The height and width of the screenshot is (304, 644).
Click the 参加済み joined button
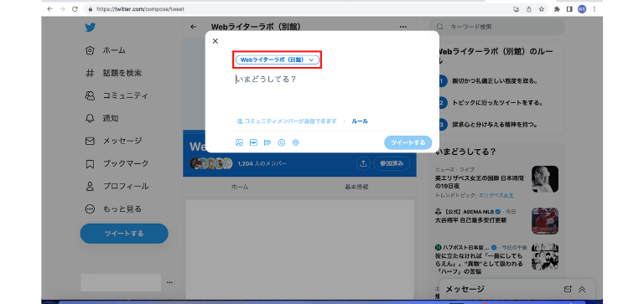[x=392, y=163]
